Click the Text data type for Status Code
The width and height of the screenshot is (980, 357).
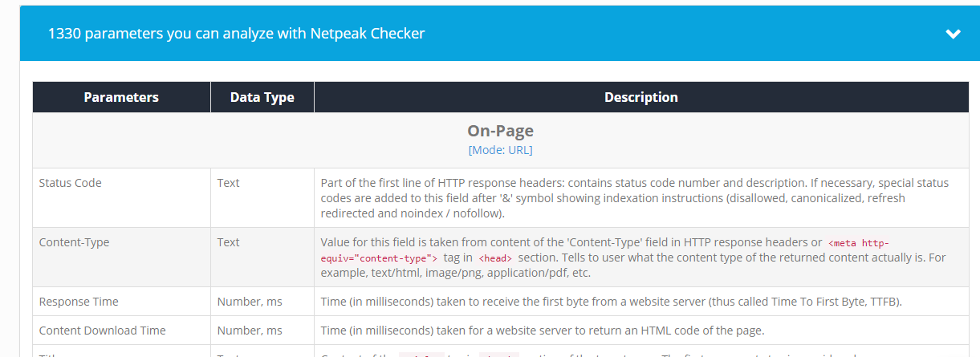(x=228, y=183)
